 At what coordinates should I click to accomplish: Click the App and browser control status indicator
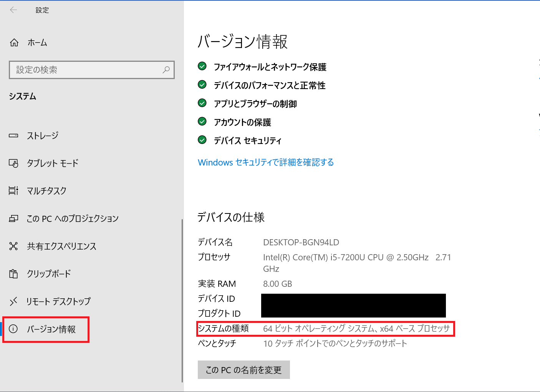coord(202,103)
